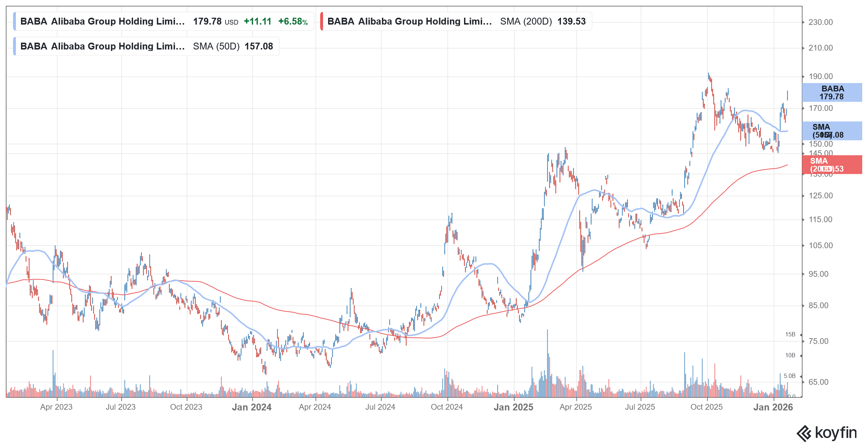
Task: Select the BABA 179.78 USD legend entry
Action: click(x=163, y=21)
